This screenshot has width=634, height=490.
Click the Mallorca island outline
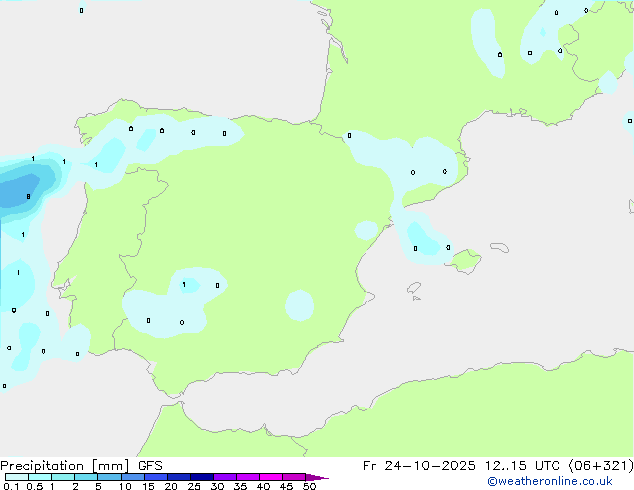465,261
